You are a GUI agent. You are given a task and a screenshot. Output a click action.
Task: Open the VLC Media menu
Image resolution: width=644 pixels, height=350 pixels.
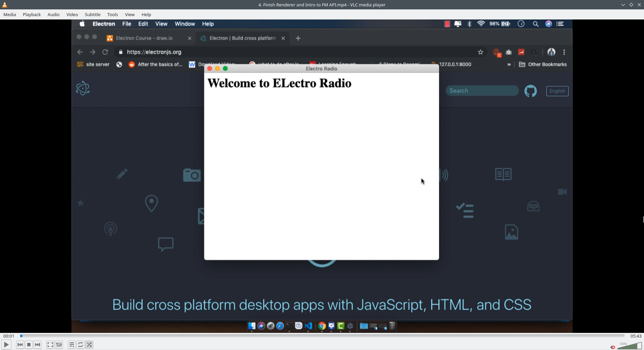click(10, 14)
